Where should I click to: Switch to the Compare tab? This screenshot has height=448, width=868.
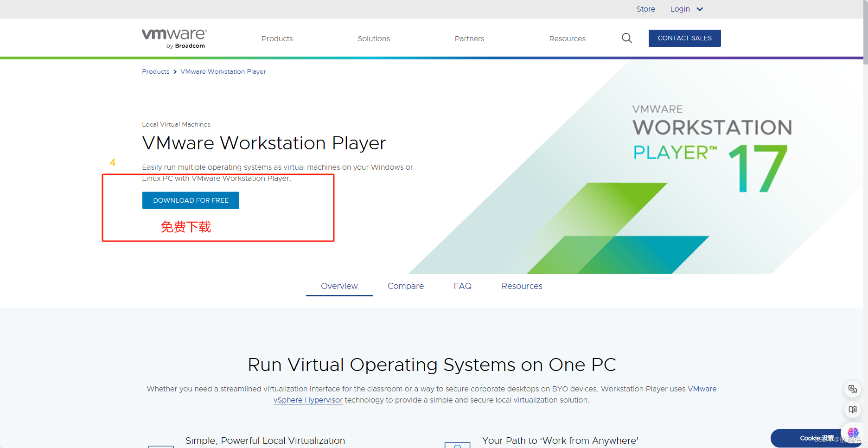tap(406, 286)
